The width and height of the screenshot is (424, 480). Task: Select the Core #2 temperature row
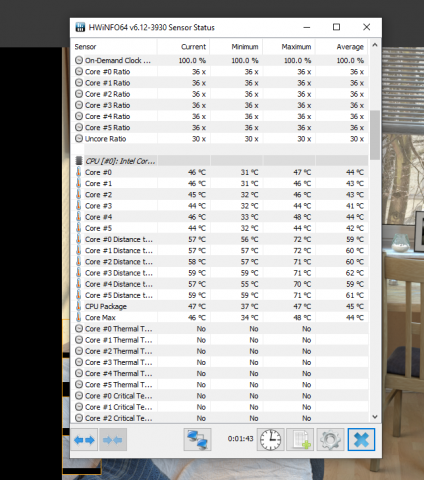(x=220, y=194)
